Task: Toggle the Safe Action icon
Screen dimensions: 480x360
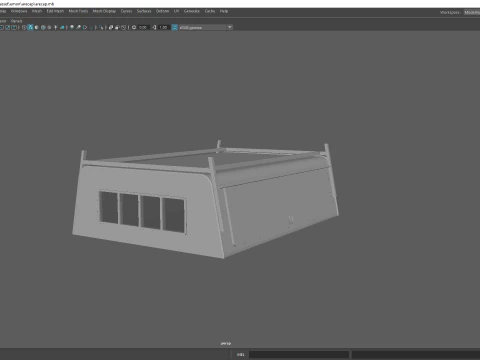Action: click(x=8, y=27)
